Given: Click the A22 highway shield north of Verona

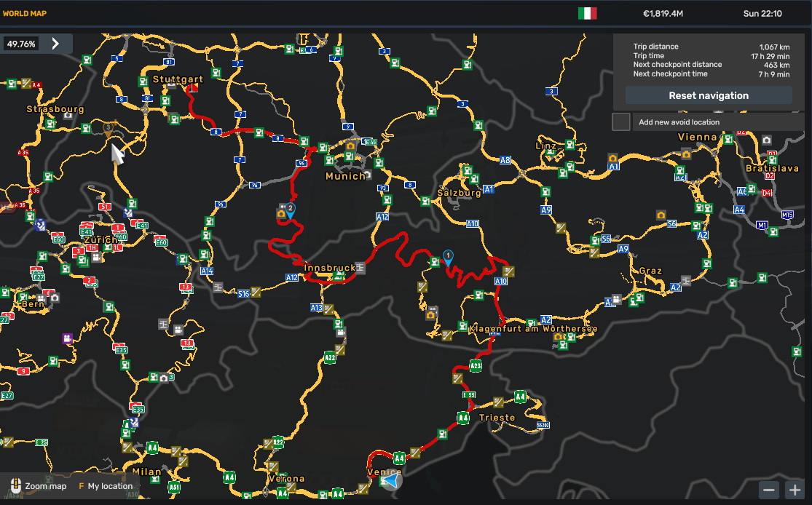Looking at the screenshot, I should tap(330, 357).
